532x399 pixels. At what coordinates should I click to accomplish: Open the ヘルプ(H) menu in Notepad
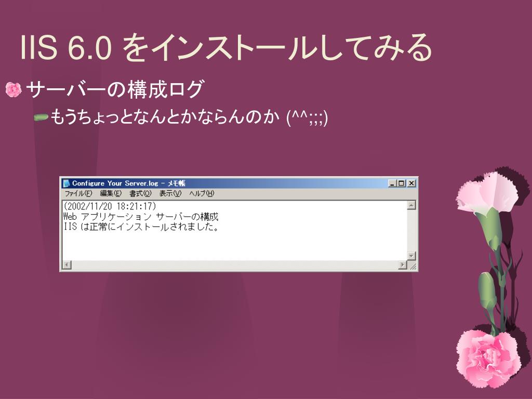202,193
